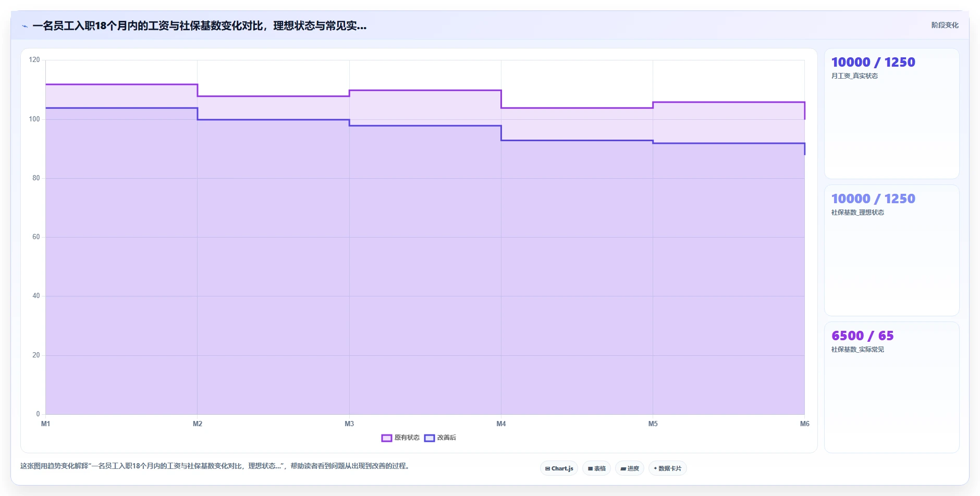Select the 表格 tag
The height and width of the screenshot is (496, 980).
coord(596,468)
